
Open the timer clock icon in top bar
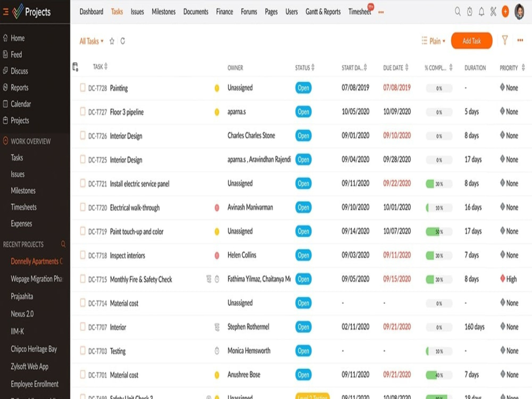coord(470,12)
